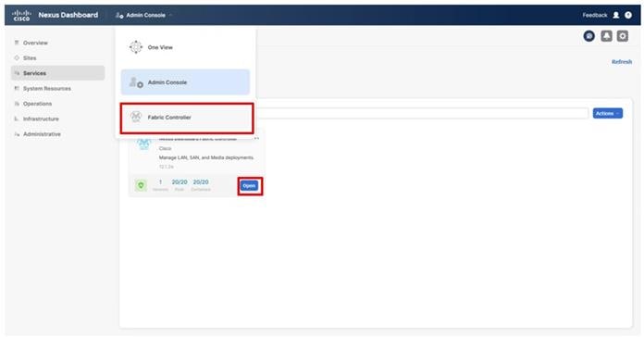Select One View in the switcher menu
The width and height of the screenshot is (644, 337).
coord(185,47)
